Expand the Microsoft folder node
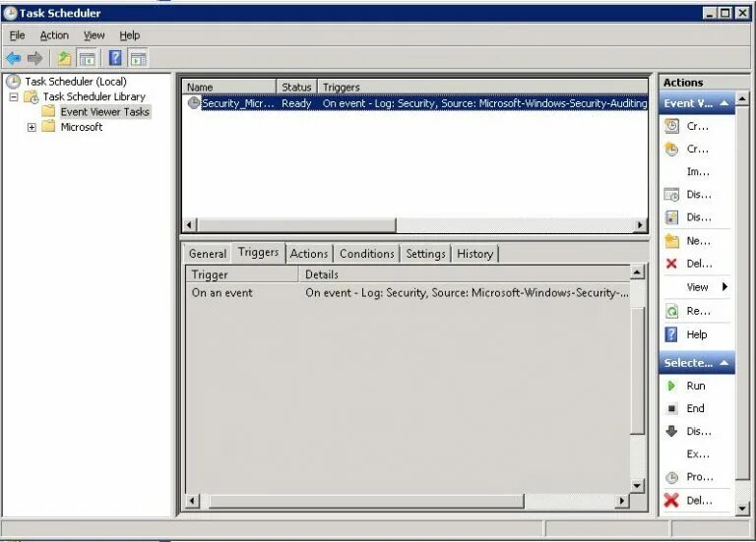The height and width of the screenshot is (542, 756). click(31, 127)
